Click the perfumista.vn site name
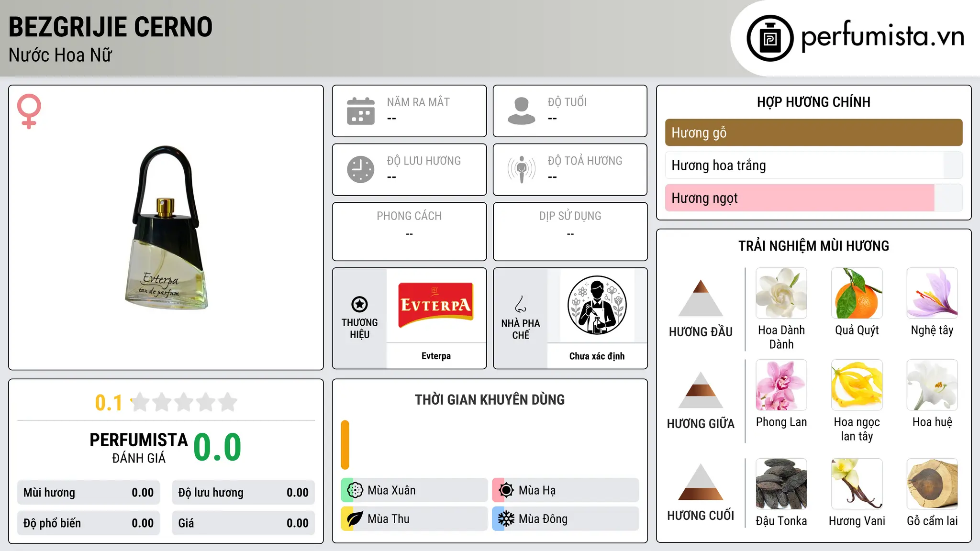 (882, 36)
